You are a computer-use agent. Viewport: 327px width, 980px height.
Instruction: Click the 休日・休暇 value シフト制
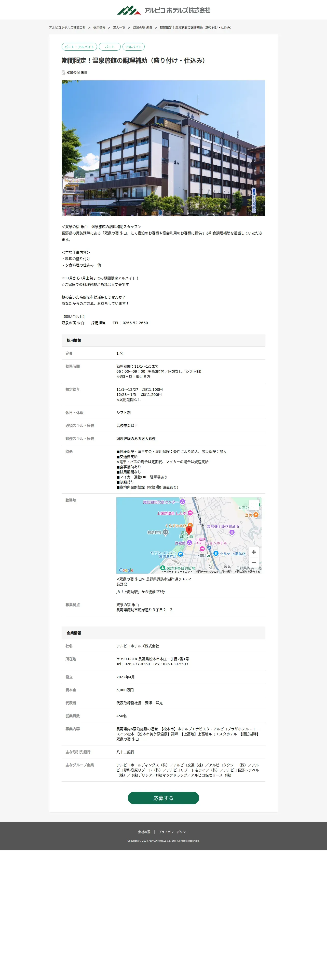(123, 413)
